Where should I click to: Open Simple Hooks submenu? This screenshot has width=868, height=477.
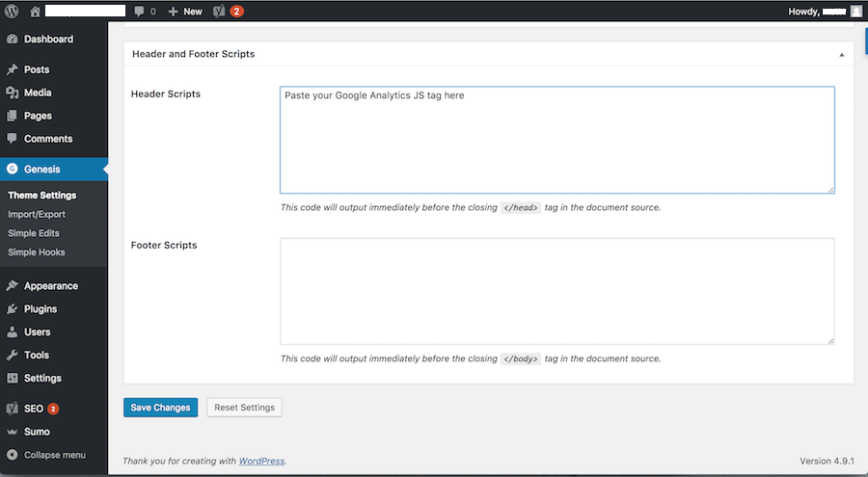coord(37,252)
